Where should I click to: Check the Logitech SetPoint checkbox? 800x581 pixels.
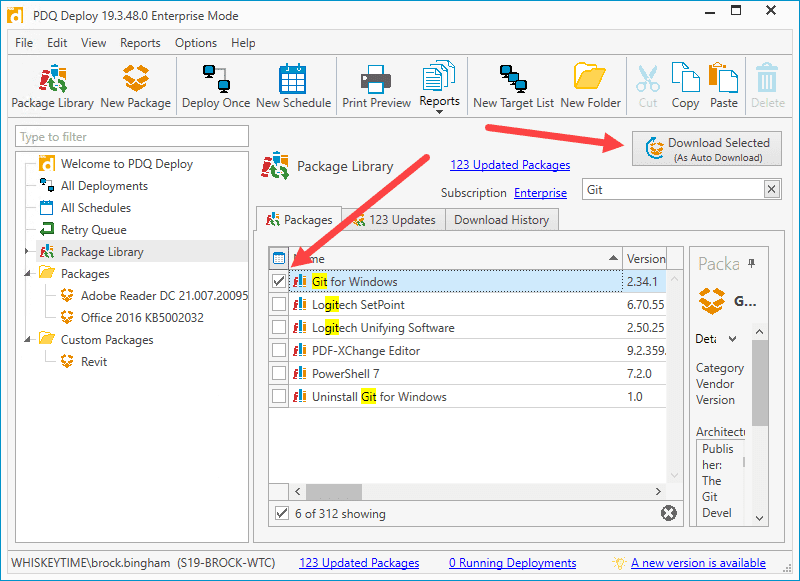click(x=279, y=304)
